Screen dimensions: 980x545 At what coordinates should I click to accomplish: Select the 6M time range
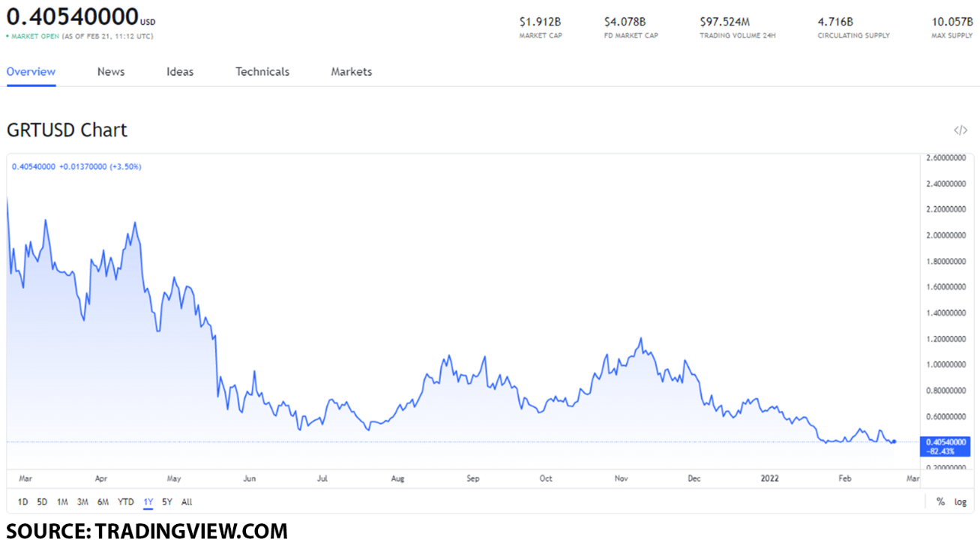pyautogui.click(x=103, y=502)
